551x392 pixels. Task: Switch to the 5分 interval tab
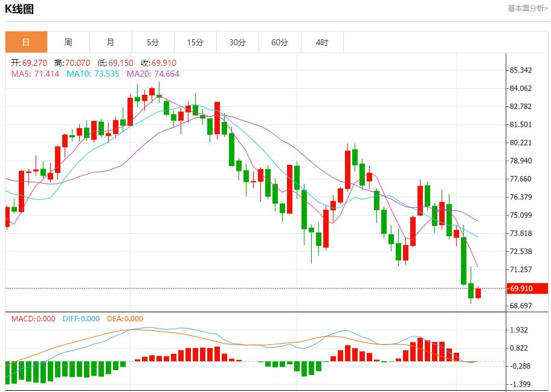coord(153,42)
